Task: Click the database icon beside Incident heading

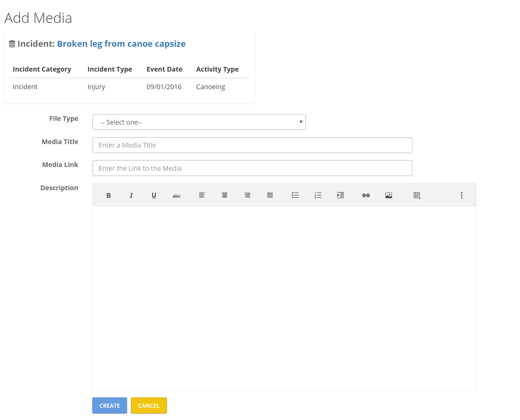Action: coord(12,44)
